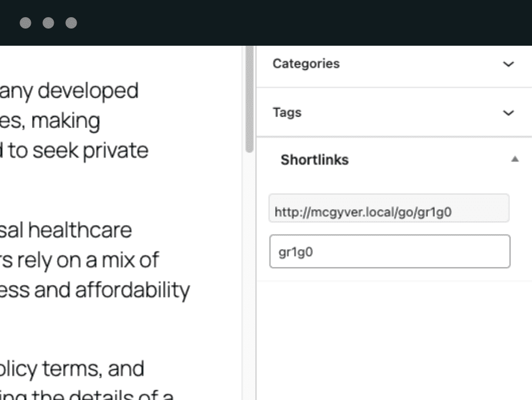The image size is (532, 400).
Task: Click the middle window control dot
Action: [48, 23]
